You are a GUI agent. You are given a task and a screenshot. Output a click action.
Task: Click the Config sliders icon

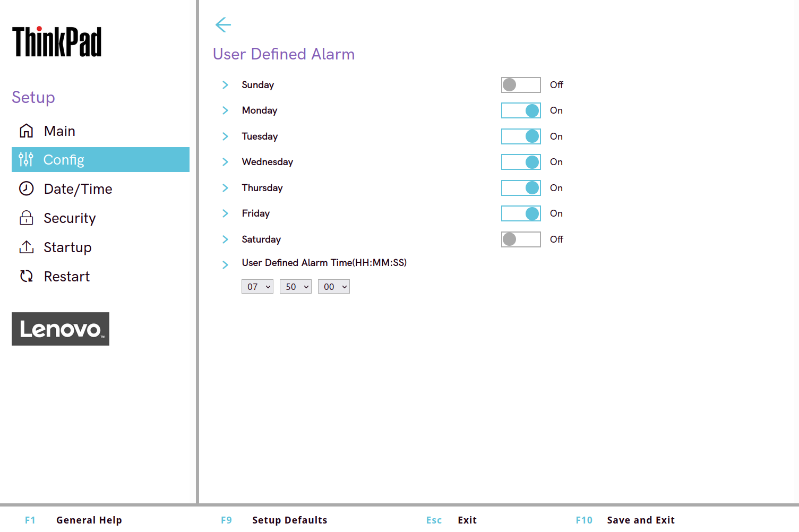click(x=25, y=159)
